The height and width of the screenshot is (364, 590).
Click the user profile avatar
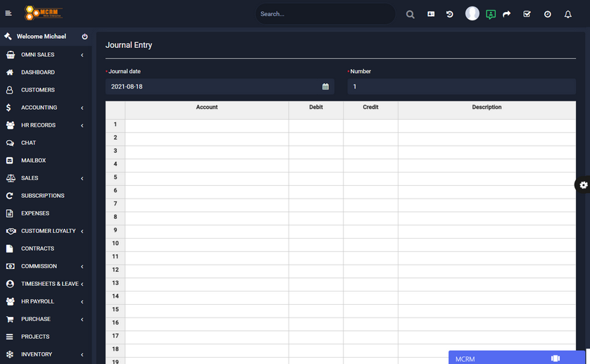tap(472, 14)
